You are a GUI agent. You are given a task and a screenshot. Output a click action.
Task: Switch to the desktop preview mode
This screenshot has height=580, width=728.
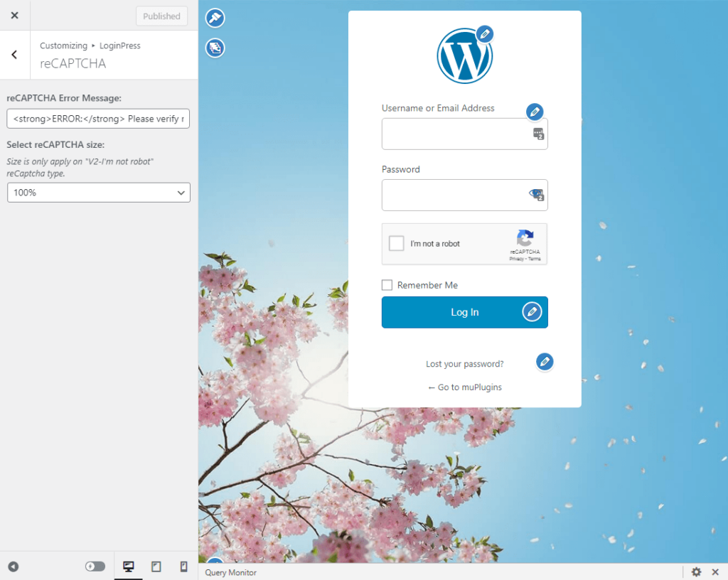pos(129,566)
